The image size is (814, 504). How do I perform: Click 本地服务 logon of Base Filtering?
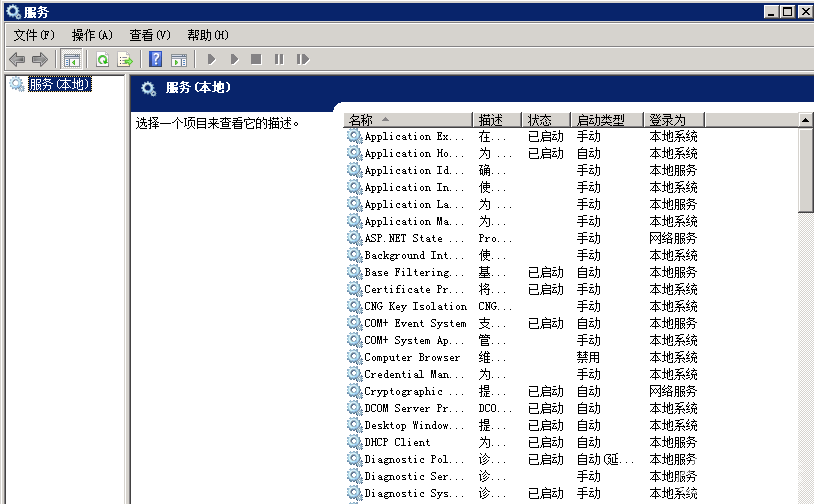click(673, 272)
